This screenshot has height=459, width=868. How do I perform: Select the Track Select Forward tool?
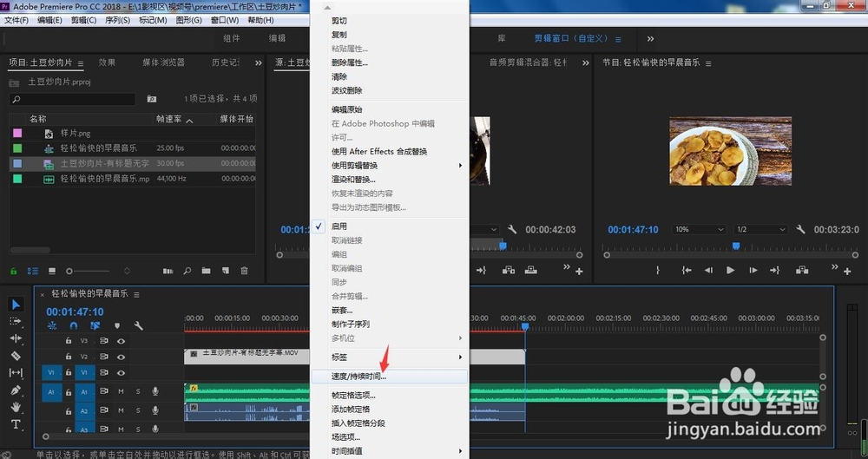coord(16,321)
